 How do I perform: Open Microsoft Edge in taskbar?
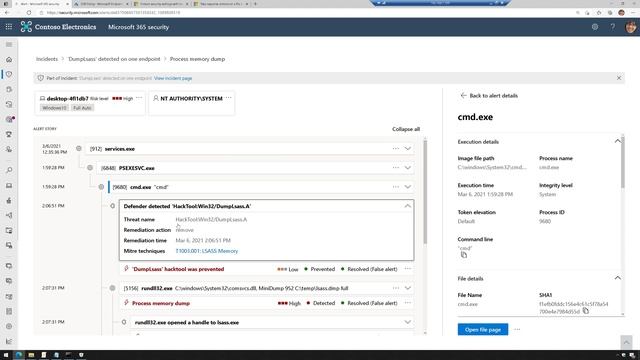[x=18, y=355]
